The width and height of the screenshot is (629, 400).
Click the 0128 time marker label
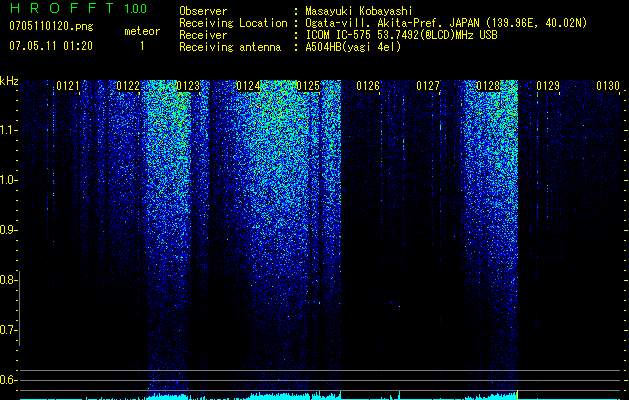(488, 86)
